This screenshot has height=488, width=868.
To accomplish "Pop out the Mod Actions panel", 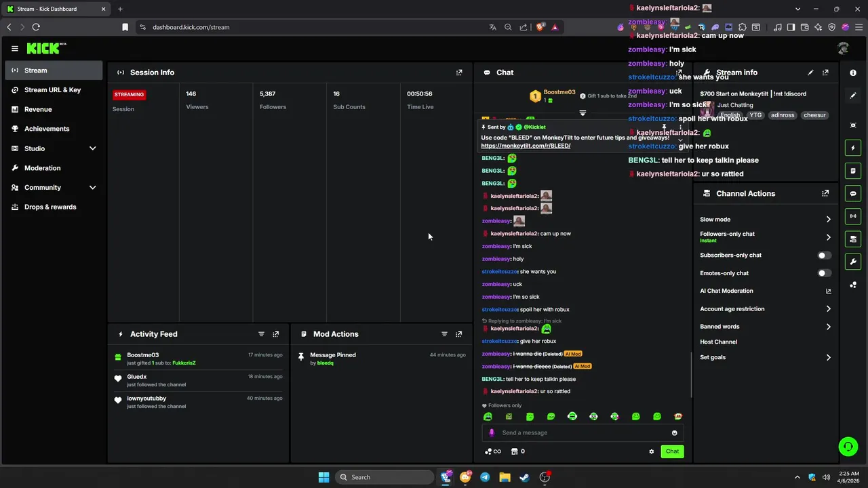I will (x=459, y=334).
